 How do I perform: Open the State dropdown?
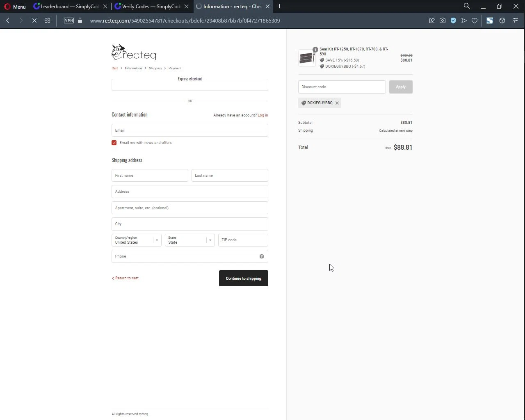(x=190, y=240)
